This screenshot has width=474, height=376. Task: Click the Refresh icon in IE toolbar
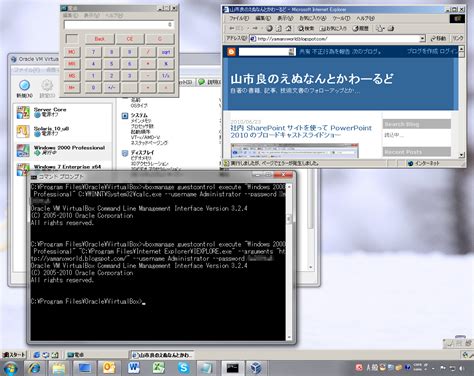(279, 29)
